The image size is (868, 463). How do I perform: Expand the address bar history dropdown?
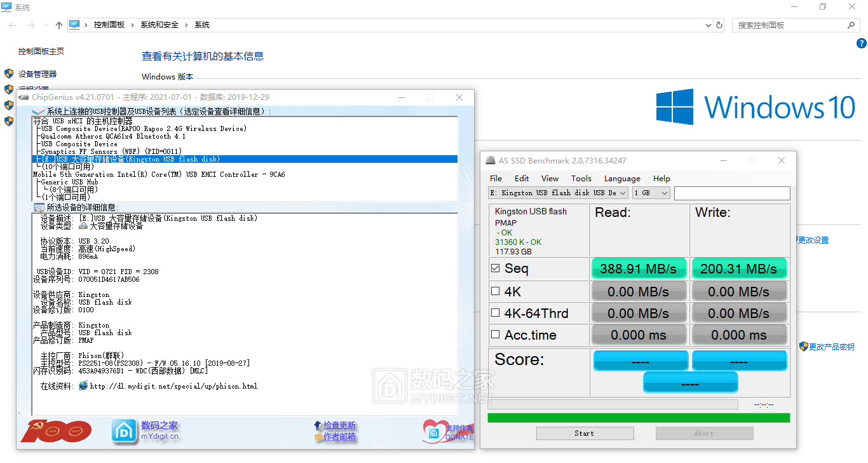(x=709, y=25)
